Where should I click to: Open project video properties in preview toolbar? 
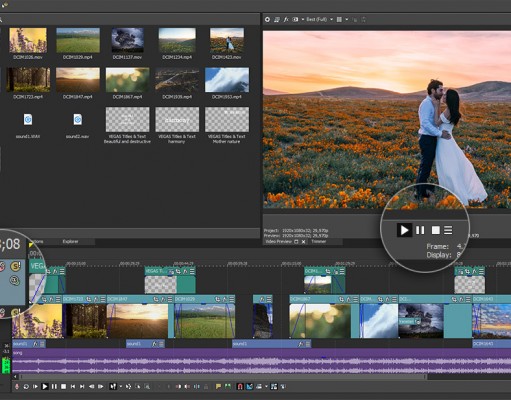pos(267,20)
